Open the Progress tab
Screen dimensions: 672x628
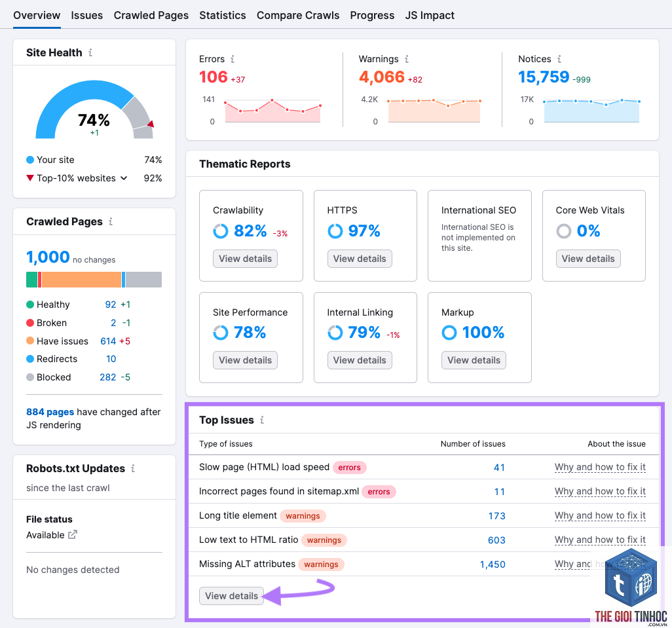tap(372, 16)
